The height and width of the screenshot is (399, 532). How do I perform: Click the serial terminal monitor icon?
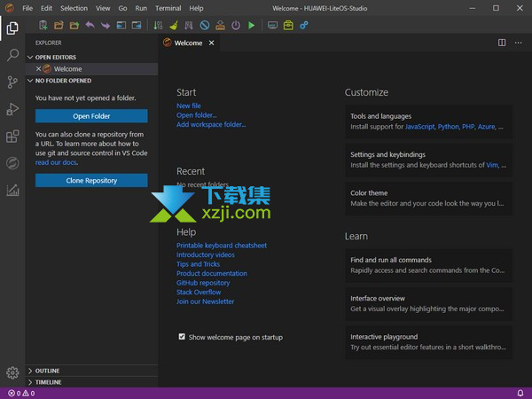click(272, 25)
